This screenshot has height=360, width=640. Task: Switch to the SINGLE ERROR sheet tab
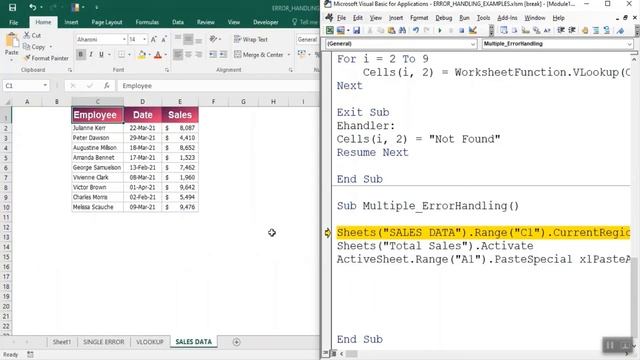[104, 342]
